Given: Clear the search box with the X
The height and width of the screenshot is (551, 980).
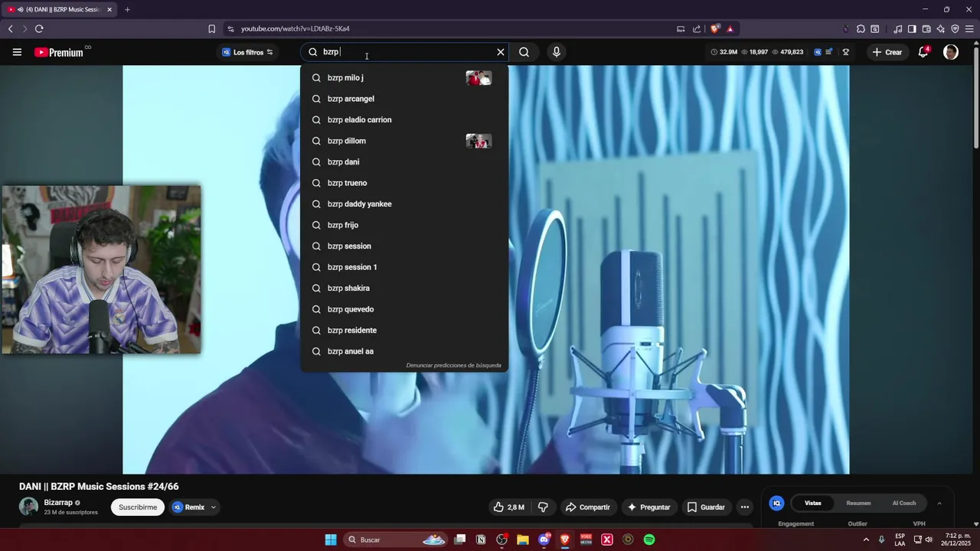Looking at the screenshot, I should click(x=501, y=52).
